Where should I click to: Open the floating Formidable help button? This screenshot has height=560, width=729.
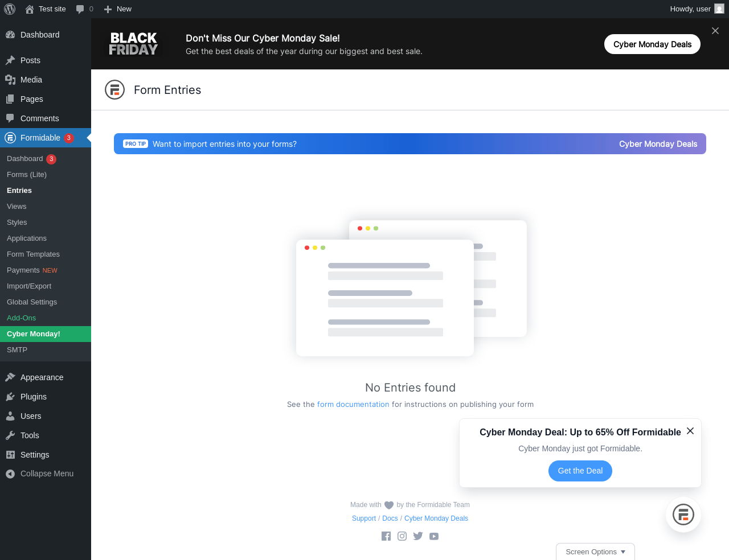683,514
